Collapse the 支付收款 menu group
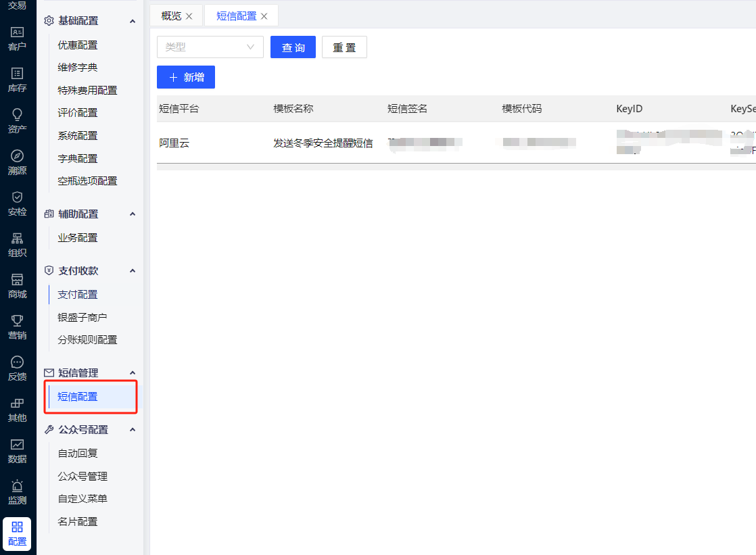Screen dimensions: 756x555 (133, 271)
